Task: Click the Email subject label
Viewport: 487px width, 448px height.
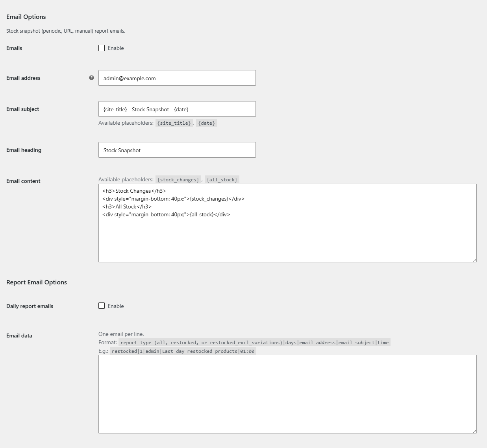Action: point(23,109)
